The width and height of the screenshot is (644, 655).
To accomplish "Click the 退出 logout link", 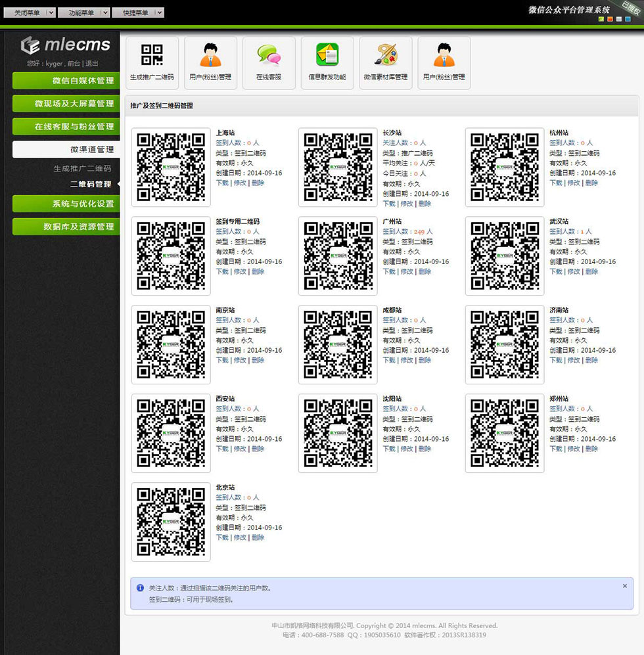I will click(92, 64).
